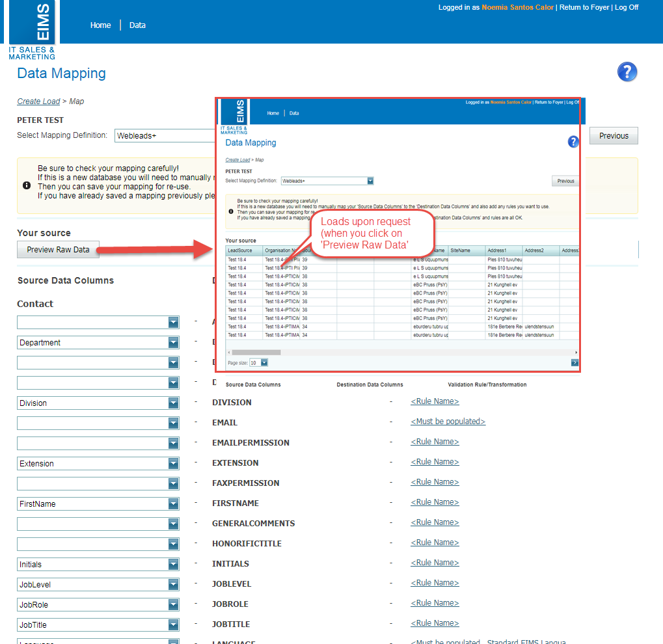Expand the JobTitle source column dropdown

pos(173,624)
